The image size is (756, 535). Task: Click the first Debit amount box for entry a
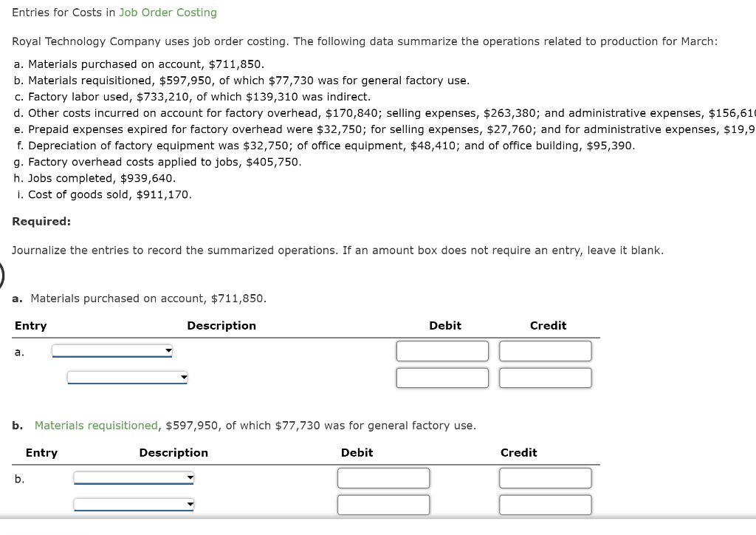pyautogui.click(x=442, y=351)
